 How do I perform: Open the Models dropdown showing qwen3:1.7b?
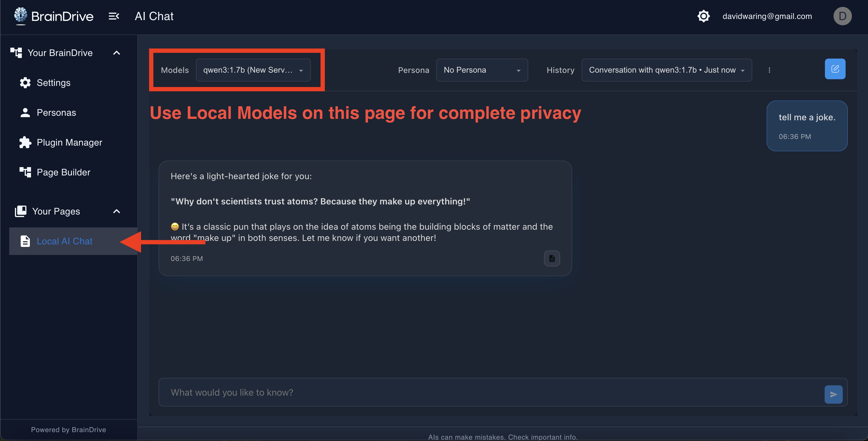click(x=253, y=70)
